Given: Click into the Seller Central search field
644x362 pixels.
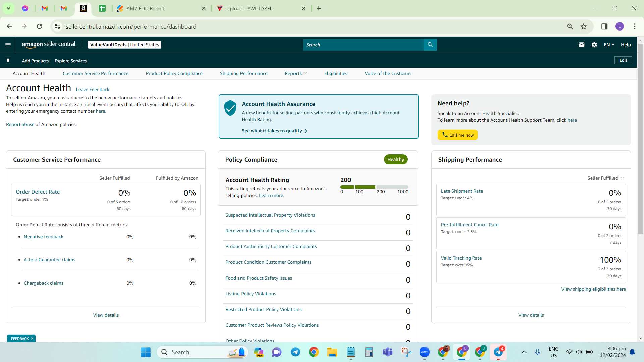Looking at the screenshot, I should pos(363,45).
